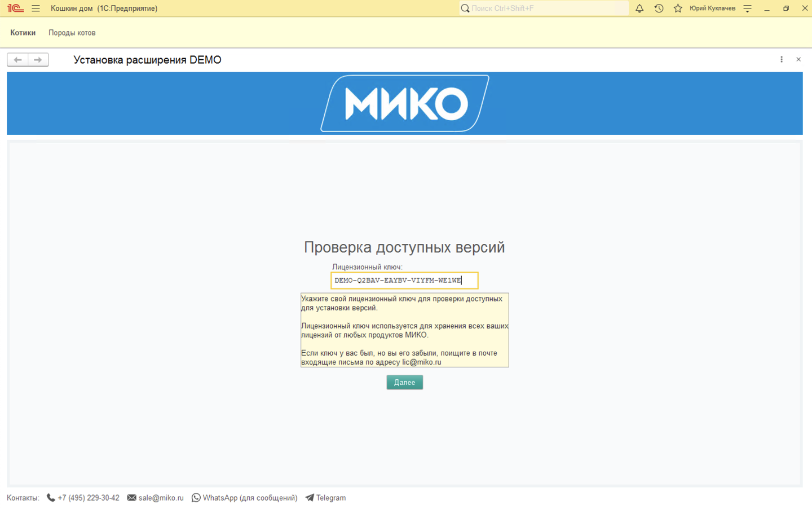812x508 pixels.
Task: Click the phone number +7 (495) 229-30-42
Action: (x=89, y=498)
